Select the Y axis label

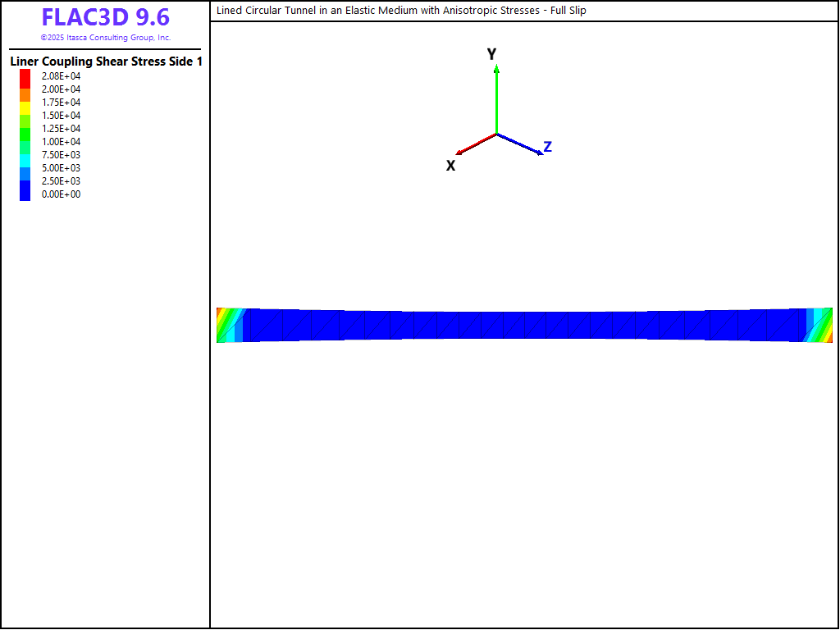[x=491, y=54]
